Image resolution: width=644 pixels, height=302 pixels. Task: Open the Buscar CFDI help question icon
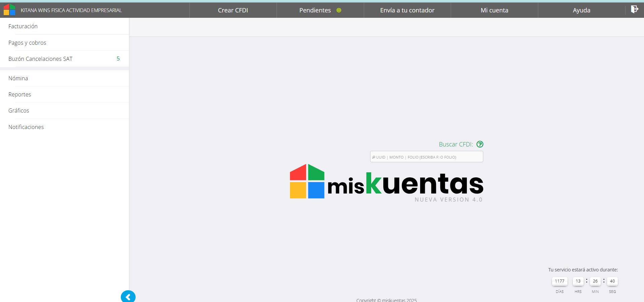(x=480, y=144)
